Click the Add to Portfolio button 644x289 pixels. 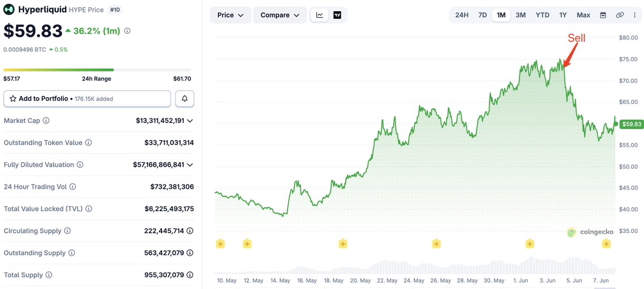87,99
